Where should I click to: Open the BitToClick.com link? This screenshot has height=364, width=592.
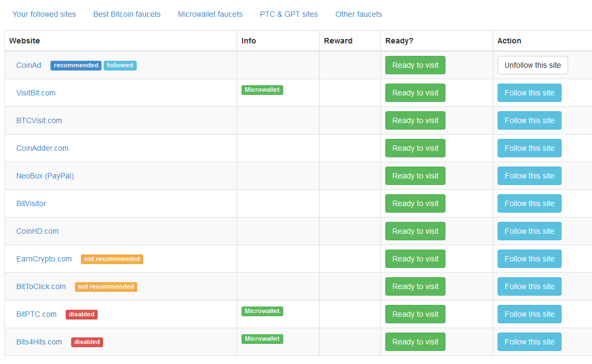click(x=41, y=286)
